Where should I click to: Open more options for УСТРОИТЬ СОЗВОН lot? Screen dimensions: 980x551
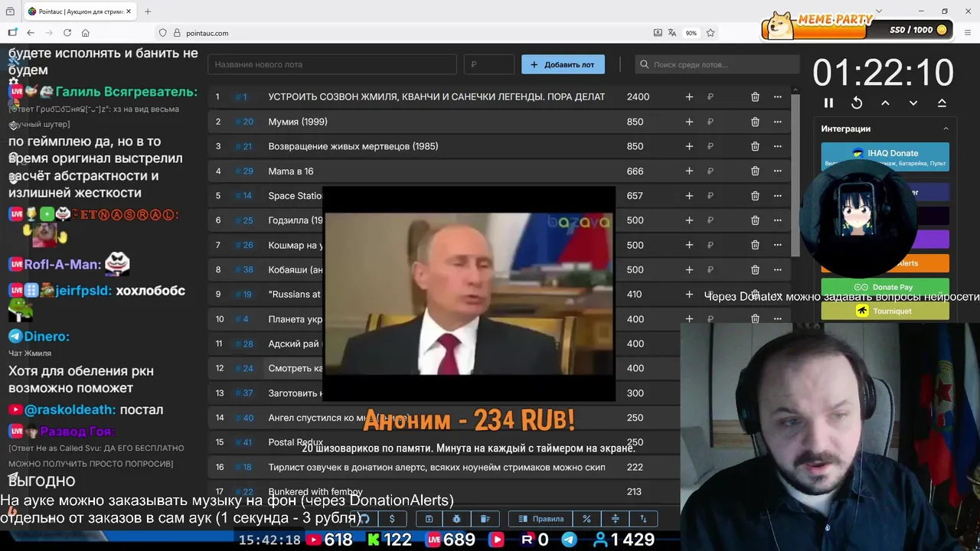[x=777, y=97]
